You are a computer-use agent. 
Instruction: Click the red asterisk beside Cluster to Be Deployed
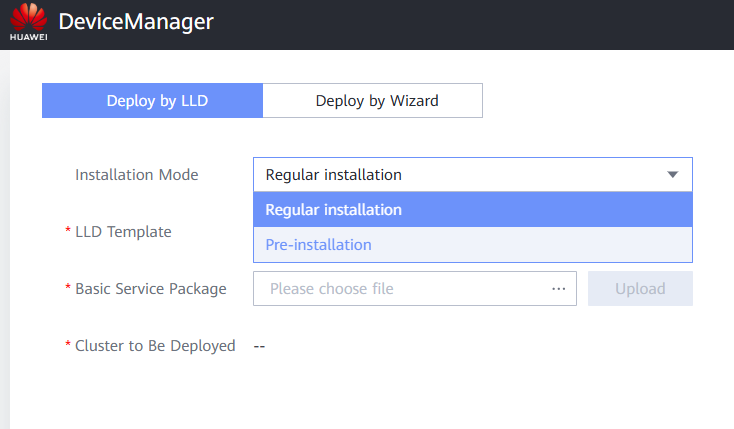point(67,346)
